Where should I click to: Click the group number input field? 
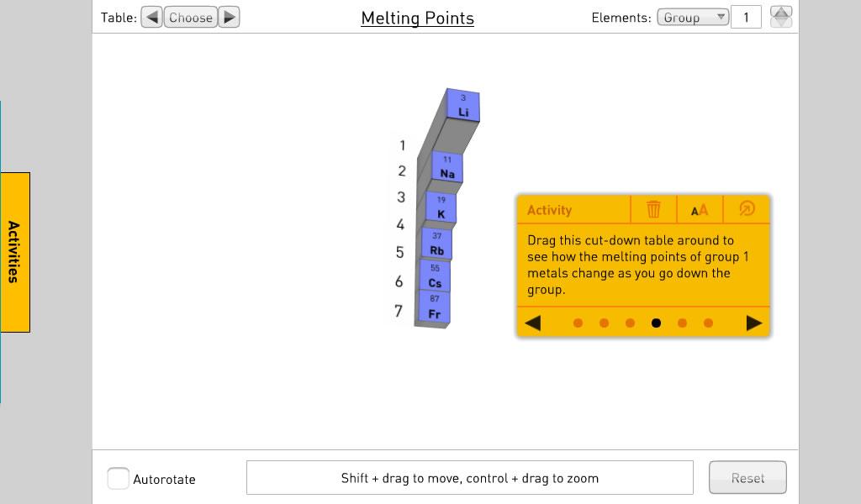click(746, 18)
